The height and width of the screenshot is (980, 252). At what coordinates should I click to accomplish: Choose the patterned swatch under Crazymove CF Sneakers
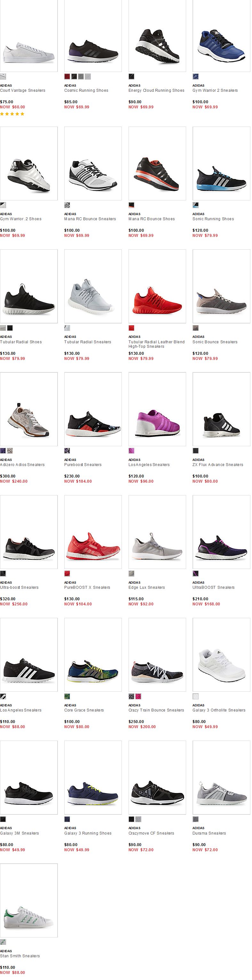coord(138,819)
